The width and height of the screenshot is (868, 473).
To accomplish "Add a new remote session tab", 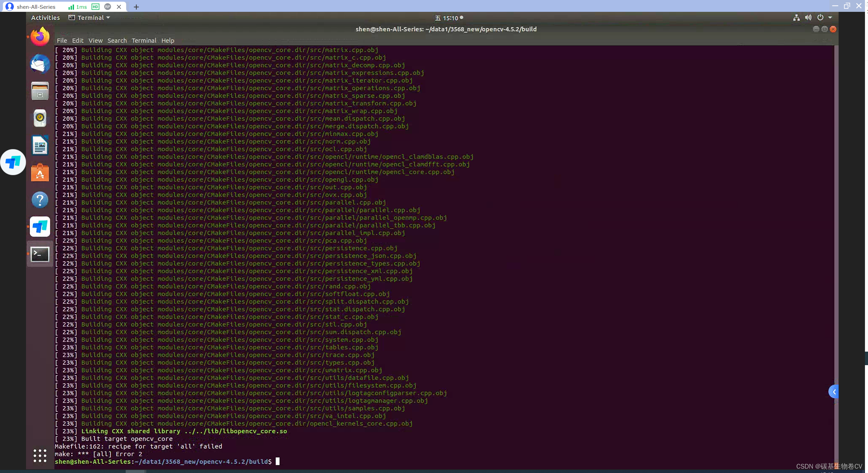I will click(x=136, y=7).
